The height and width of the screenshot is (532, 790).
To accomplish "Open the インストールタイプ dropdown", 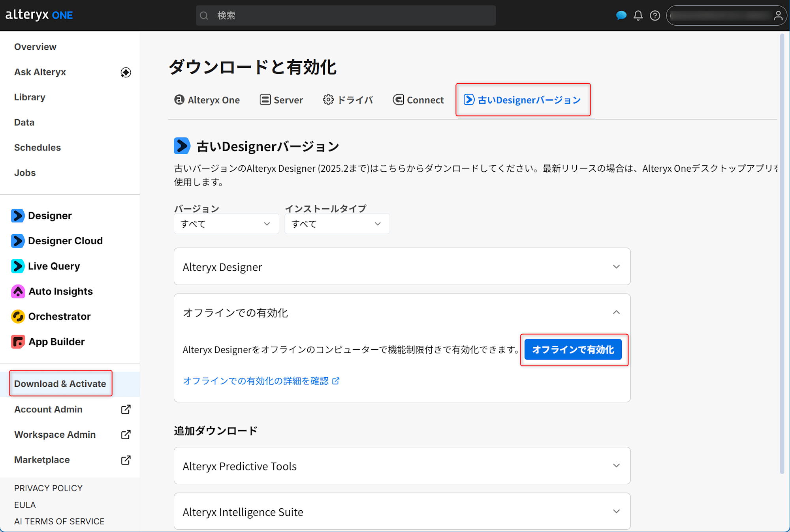I will pyautogui.click(x=337, y=224).
